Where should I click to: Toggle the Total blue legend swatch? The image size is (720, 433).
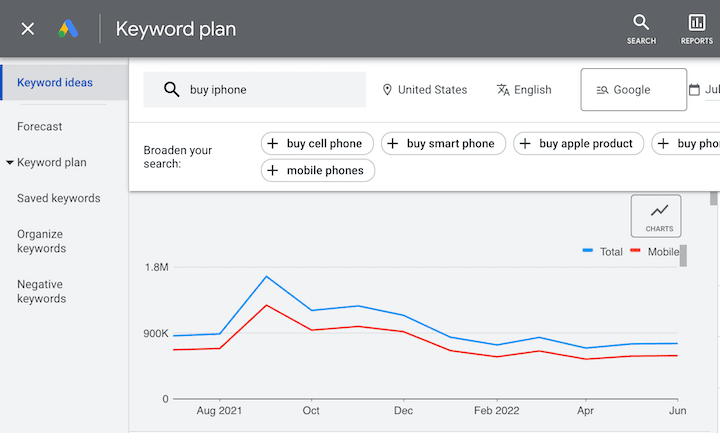[588, 250]
